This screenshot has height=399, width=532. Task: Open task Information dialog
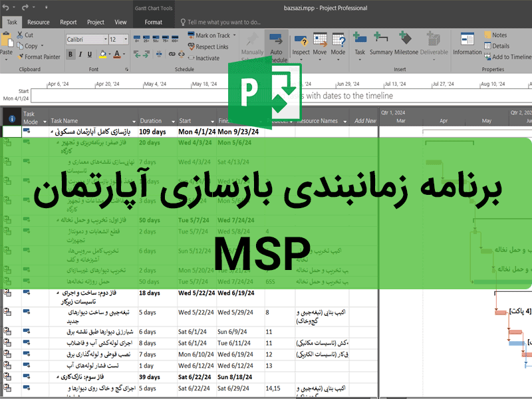click(467, 42)
